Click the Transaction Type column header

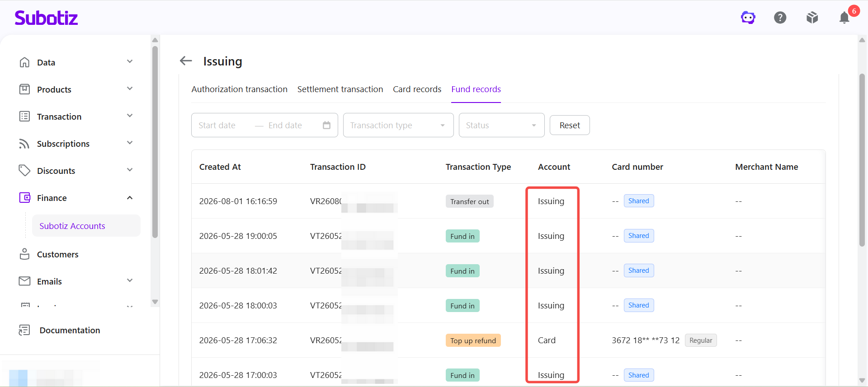(x=478, y=167)
